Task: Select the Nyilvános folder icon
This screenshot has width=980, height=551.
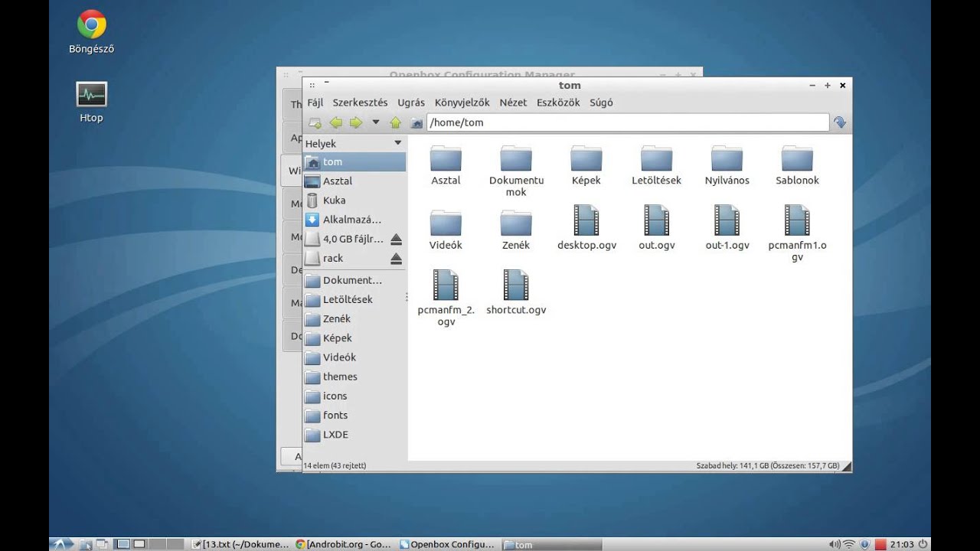Action: point(727,158)
